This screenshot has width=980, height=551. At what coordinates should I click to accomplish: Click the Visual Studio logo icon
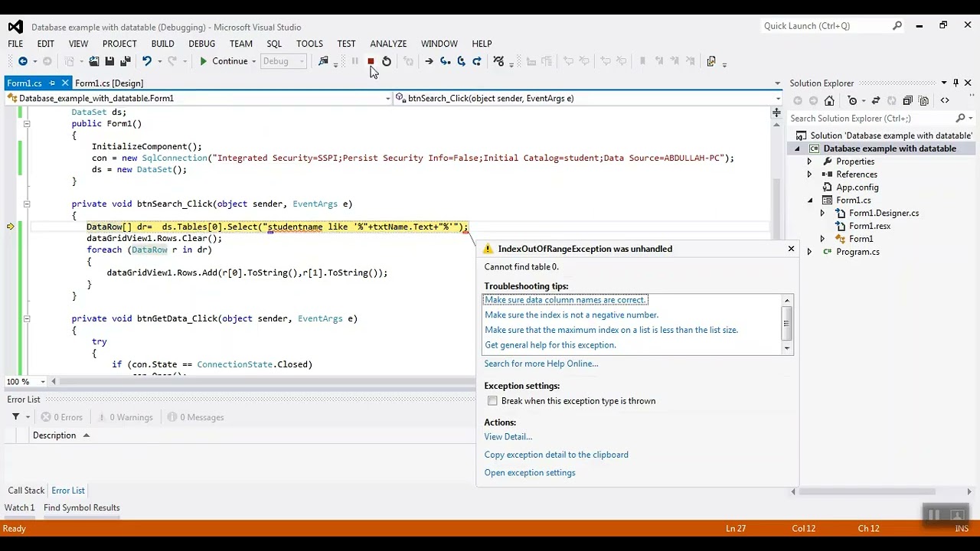pos(15,26)
